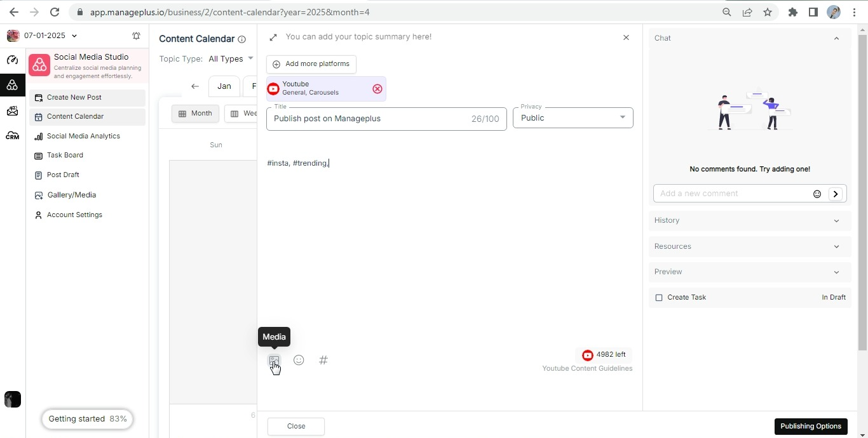Share this page from the address bar
Image resolution: width=868 pixels, height=438 pixels.
click(x=747, y=12)
